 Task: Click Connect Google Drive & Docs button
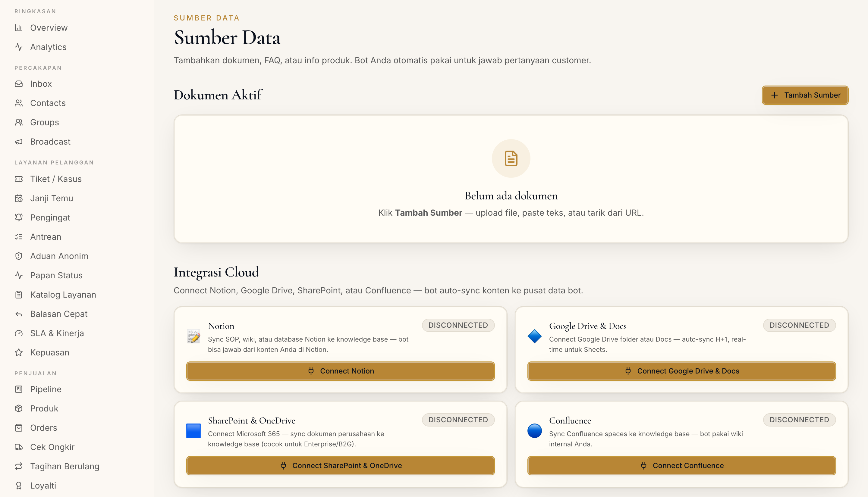[x=681, y=371]
